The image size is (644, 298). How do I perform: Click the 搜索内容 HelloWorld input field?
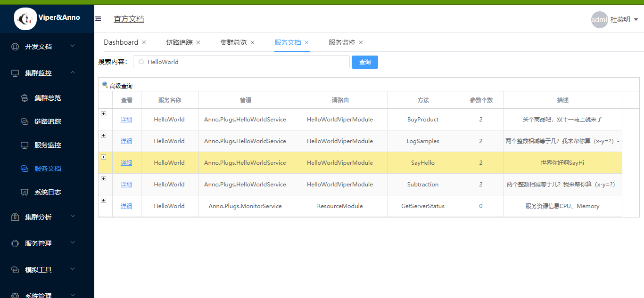point(241,62)
